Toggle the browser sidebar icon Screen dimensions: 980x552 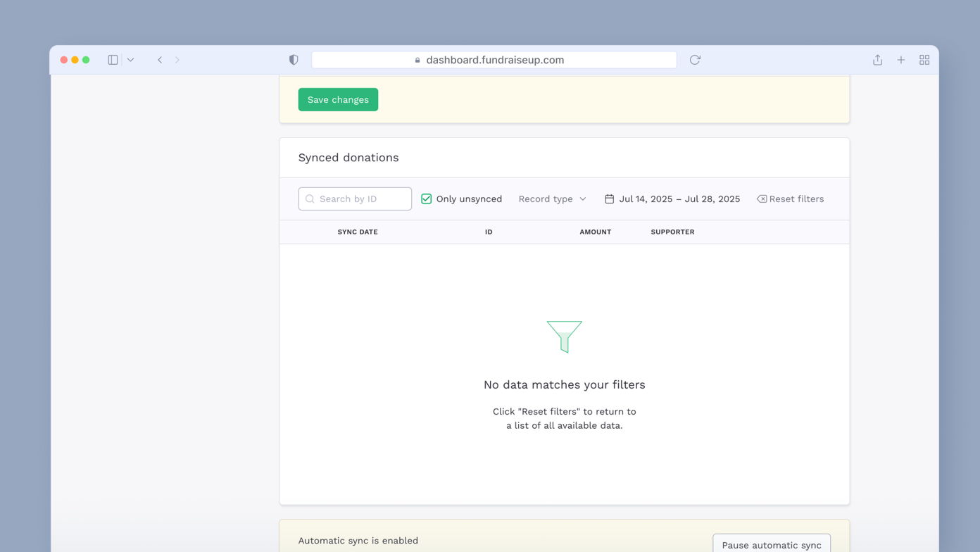[112, 60]
